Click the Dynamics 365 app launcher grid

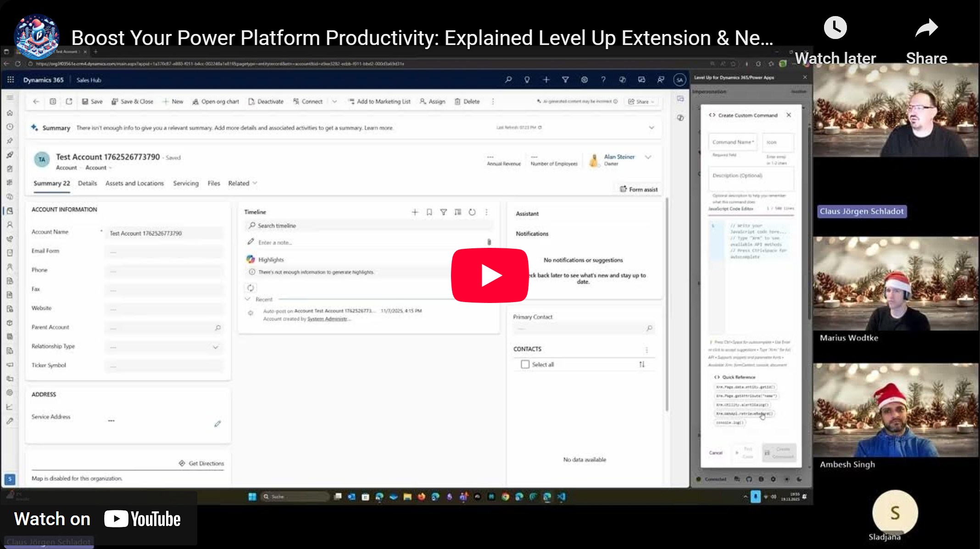tap(11, 80)
